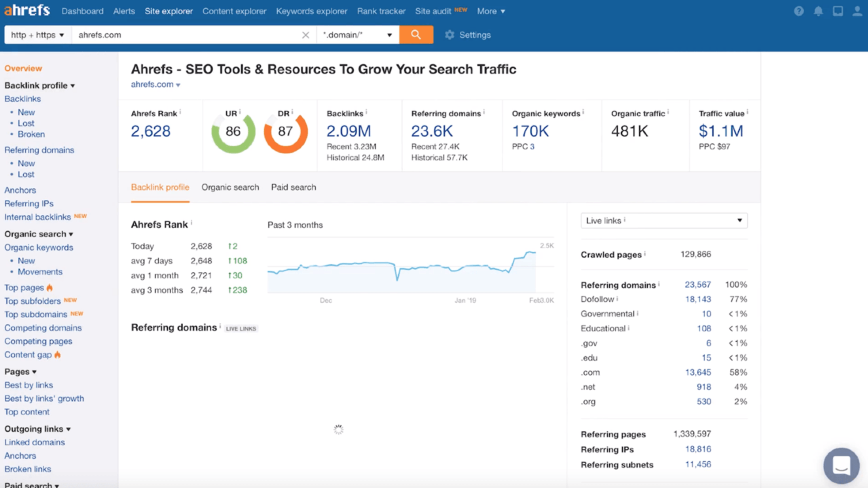Click the ahrefs logo
Viewport: 868px width, 488px height.
click(x=27, y=10)
